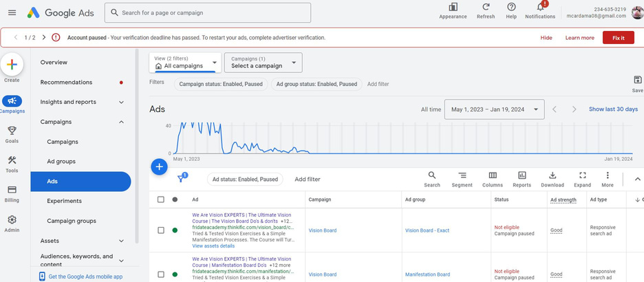The height and width of the screenshot is (282, 644).
Task: Click the blue add ad button
Action: [160, 166]
